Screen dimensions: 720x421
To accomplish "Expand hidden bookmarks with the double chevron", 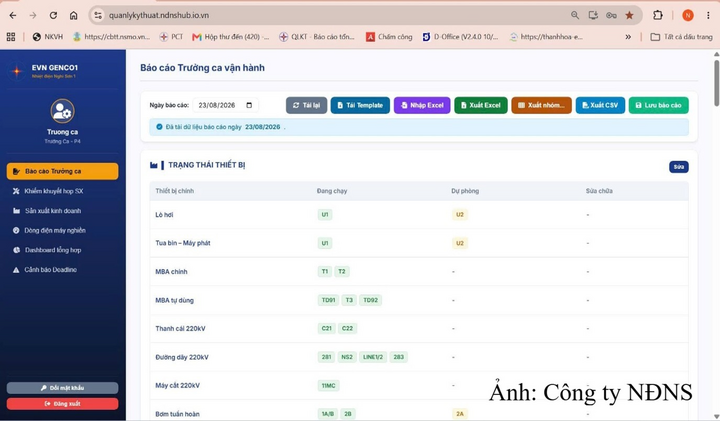I will 628,37.
